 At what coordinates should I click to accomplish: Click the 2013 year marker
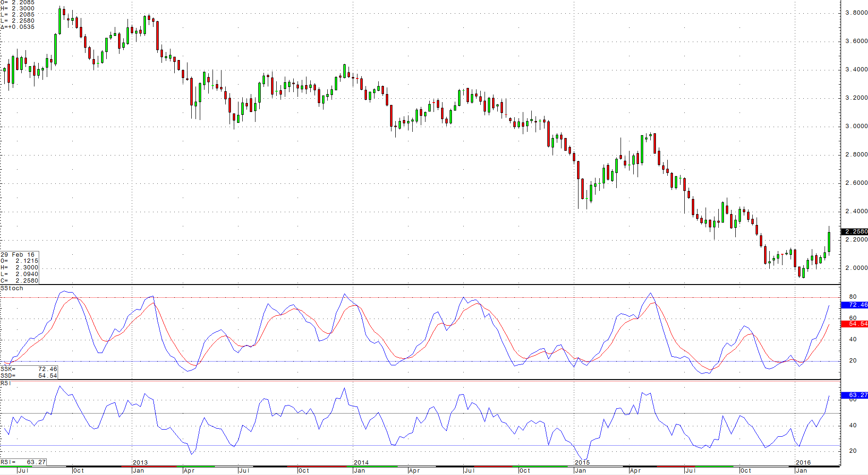click(x=140, y=463)
